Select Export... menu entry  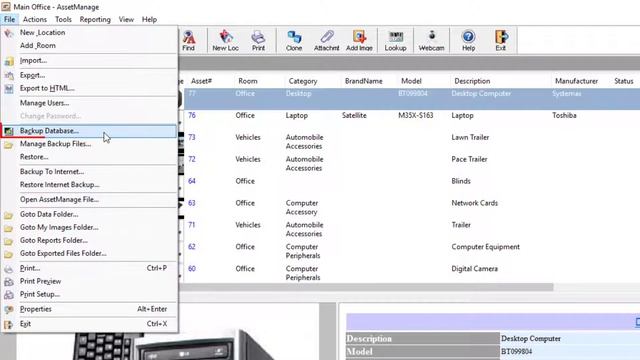pos(89,75)
